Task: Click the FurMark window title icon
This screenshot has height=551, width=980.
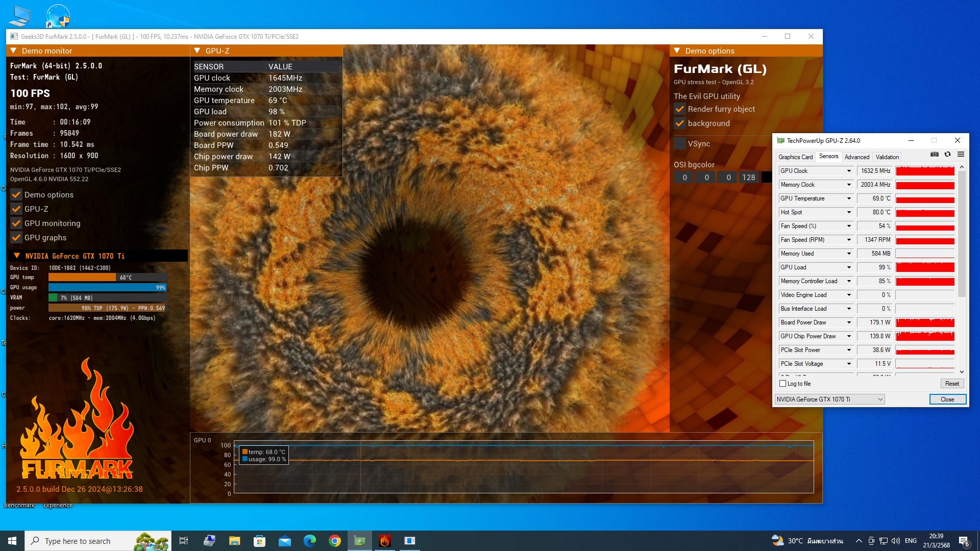Action: click(x=14, y=36)
